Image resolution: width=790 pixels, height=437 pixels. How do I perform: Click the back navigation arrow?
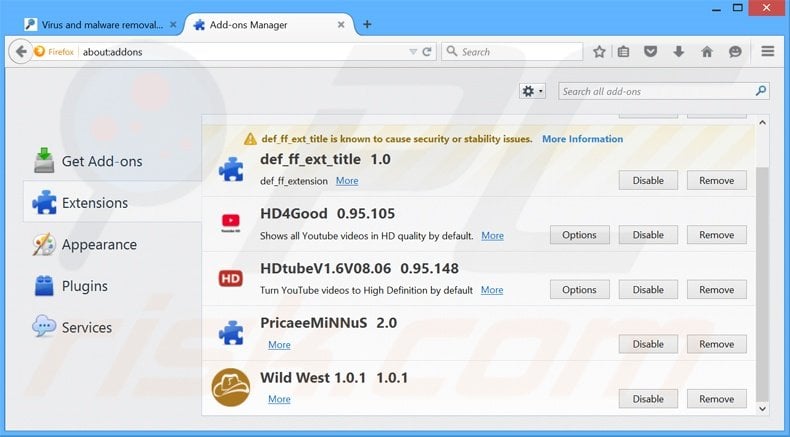point(21,51)
